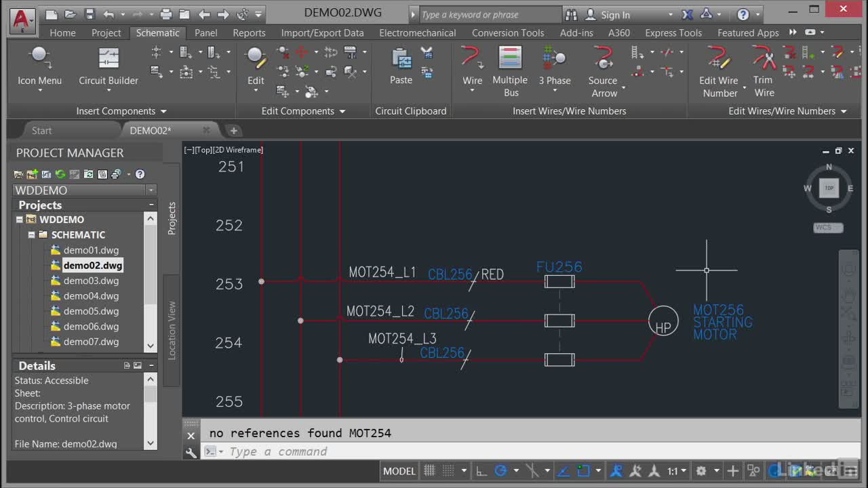The height and width of the screenshot is (488, 868).
Task: Open the Icon Menu tool
Action: click(39, 68)
